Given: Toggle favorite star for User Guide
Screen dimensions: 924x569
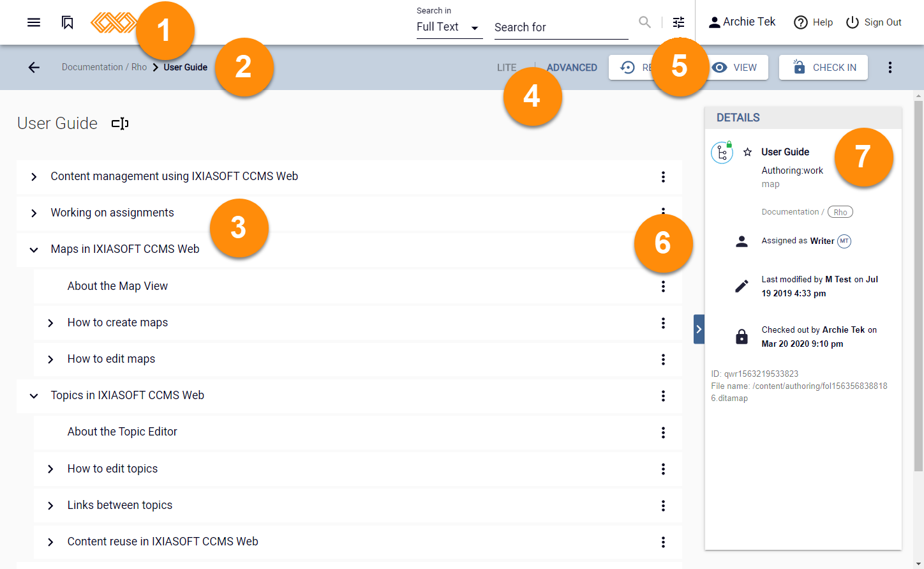Looking at the screenshot, I should (747, 152).
